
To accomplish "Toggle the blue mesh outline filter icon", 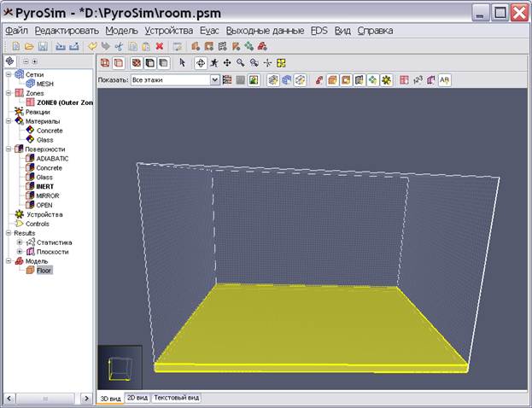I will (287, 80).
